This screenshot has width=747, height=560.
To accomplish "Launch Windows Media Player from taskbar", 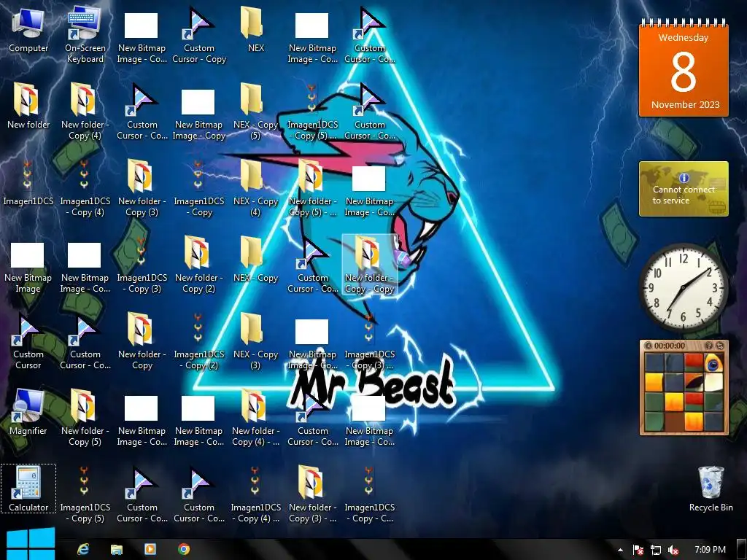I will pyautogui.click(x=150, y=549).
